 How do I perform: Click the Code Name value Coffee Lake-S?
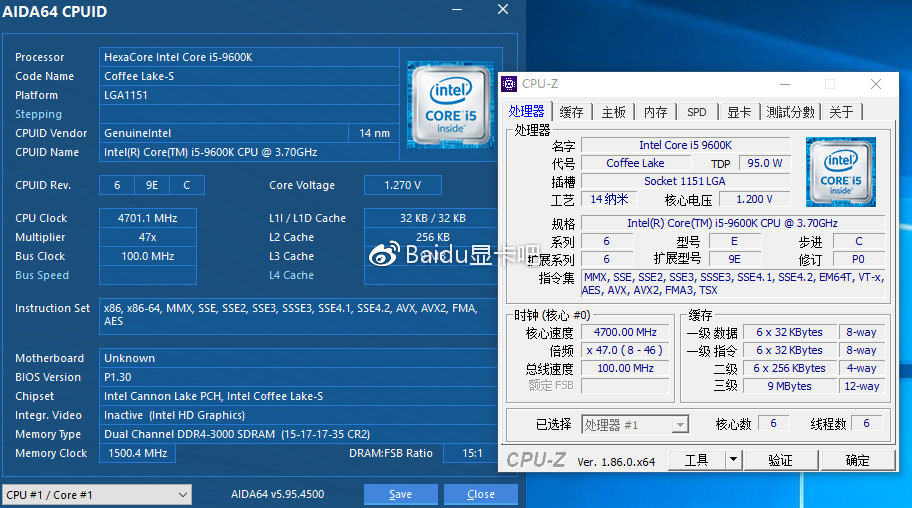(x=249, y=76)
